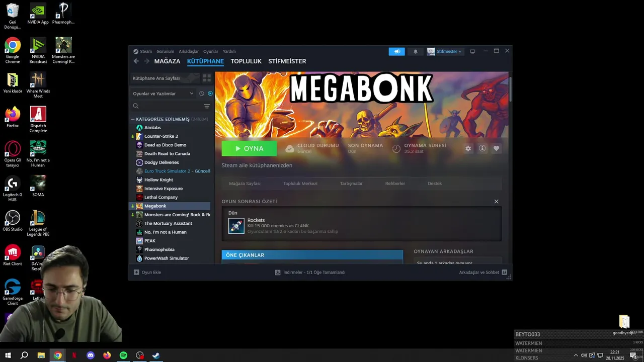Click the Rockets achievement icon
Viewport: 644px width, 362px height.
pyautogui.click(x=236, y=226)
